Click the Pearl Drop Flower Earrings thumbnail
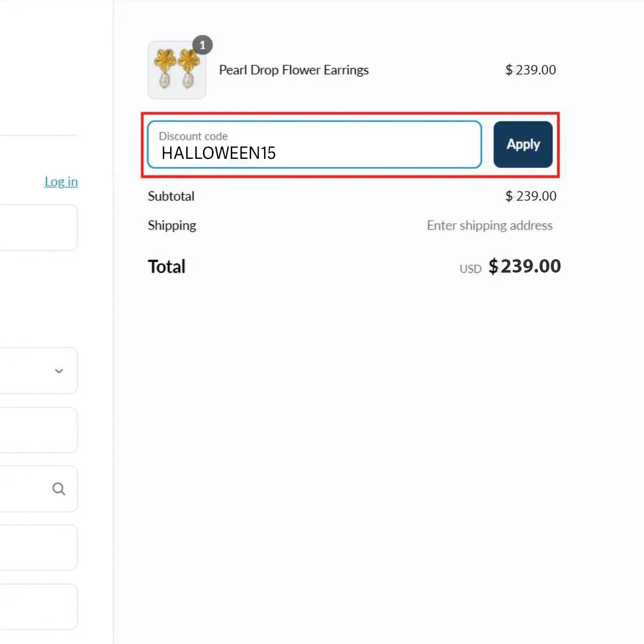The height and width of the screenshot is (644, 644). coord(177,70)
